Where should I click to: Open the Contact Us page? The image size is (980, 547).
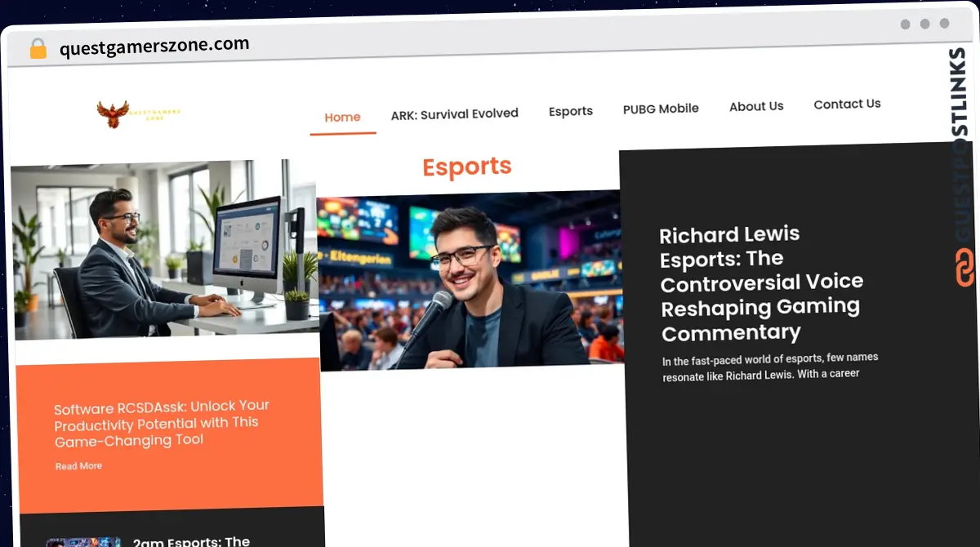[x=847, y=104]
